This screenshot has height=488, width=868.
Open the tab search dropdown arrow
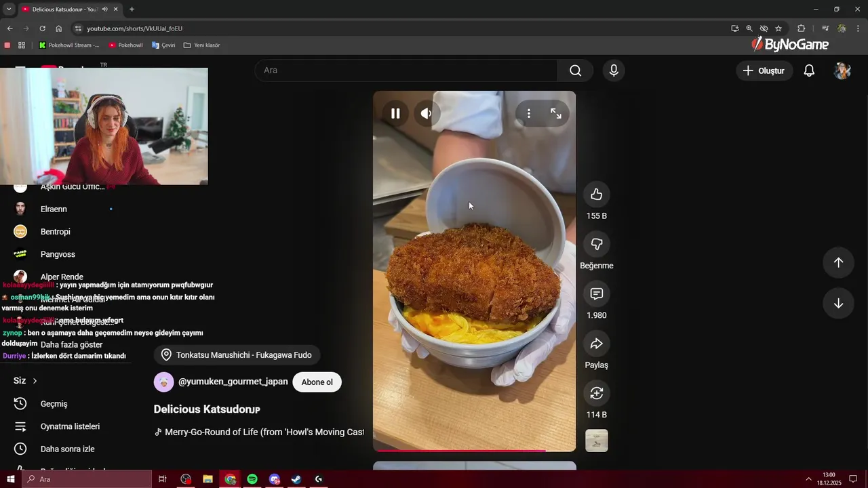9,9
